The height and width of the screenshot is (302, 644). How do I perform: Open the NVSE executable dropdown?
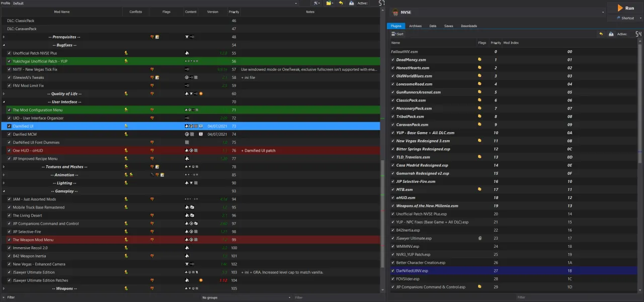(603, 12)
